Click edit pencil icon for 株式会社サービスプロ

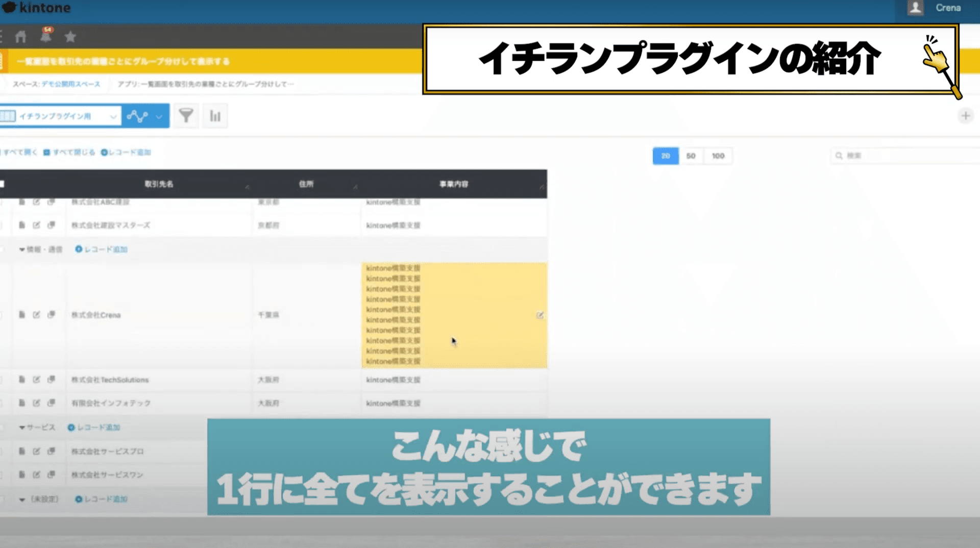click(36, 452)
